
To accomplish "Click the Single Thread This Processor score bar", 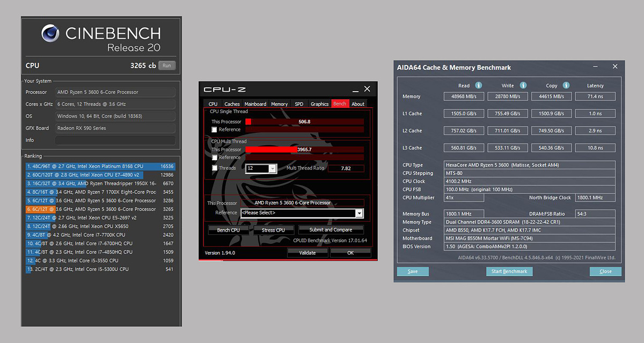I will [304, 122].
